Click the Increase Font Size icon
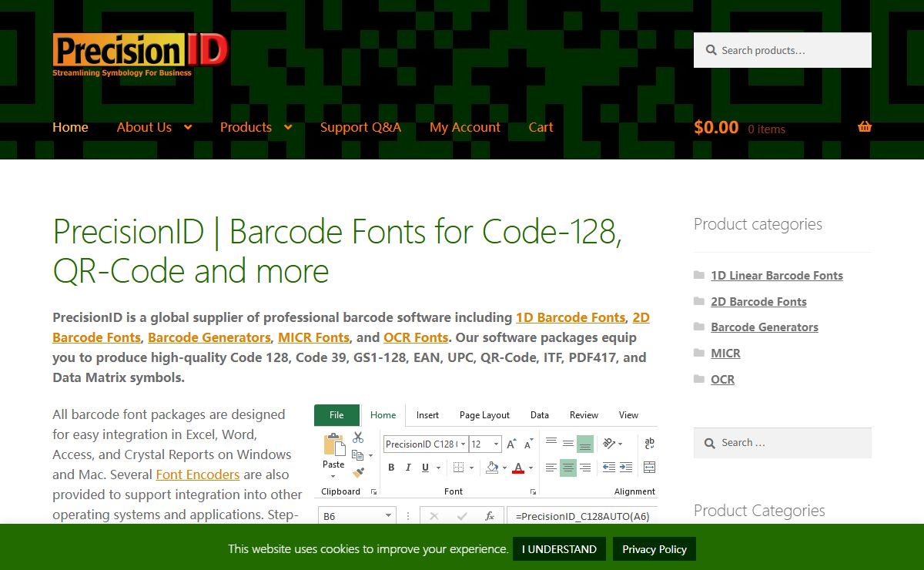This screenshot has height=570, width=924. [511, 444]
